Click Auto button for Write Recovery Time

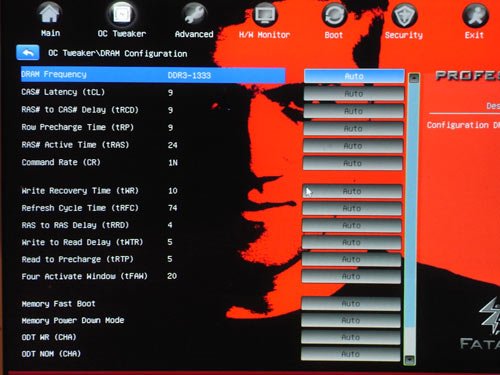[352, 191]
